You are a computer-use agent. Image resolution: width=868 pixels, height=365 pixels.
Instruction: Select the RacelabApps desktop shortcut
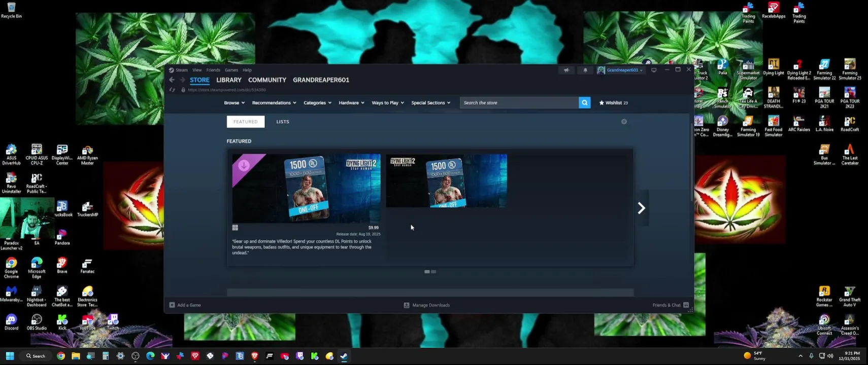(774, 10)
